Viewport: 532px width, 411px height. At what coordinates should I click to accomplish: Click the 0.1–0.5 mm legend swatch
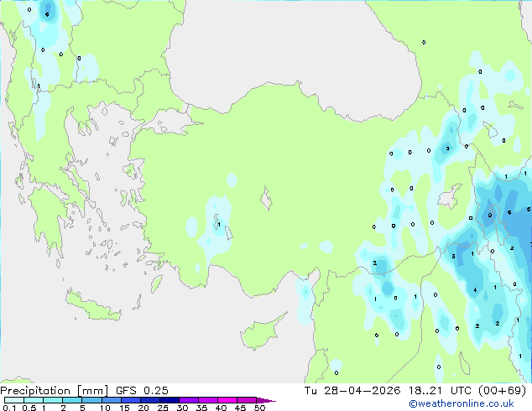tap(14, 400)
